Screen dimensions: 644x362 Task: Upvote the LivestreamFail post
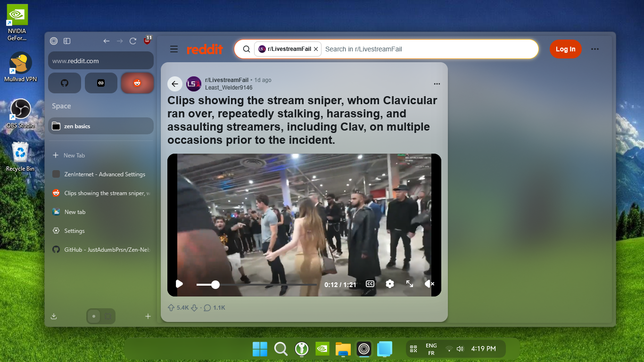click(171, 308)
